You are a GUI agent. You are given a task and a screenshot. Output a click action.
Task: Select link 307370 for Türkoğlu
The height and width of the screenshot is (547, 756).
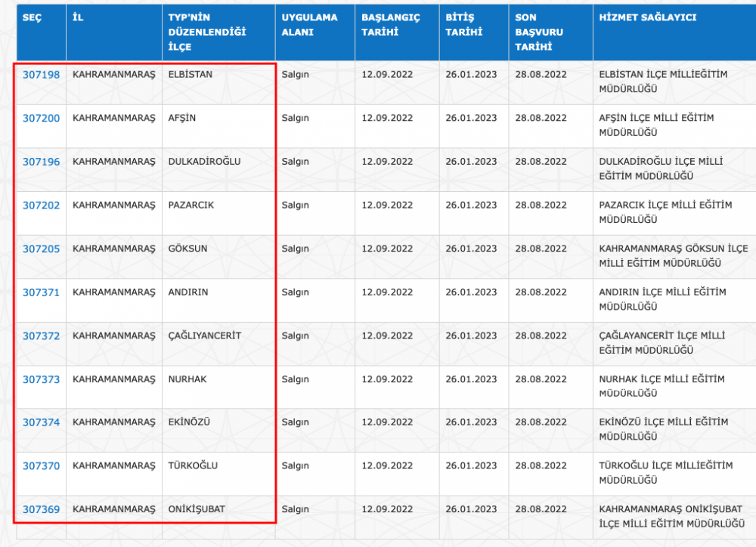[41, 466]
